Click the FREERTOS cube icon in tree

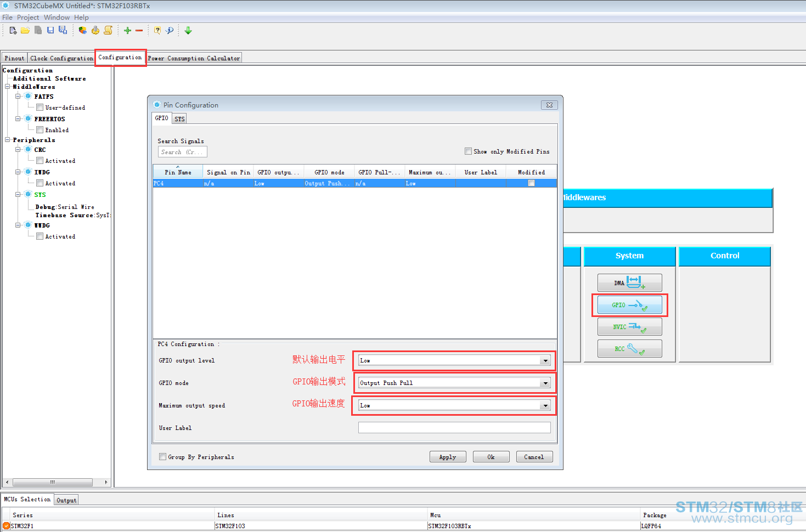28,118
